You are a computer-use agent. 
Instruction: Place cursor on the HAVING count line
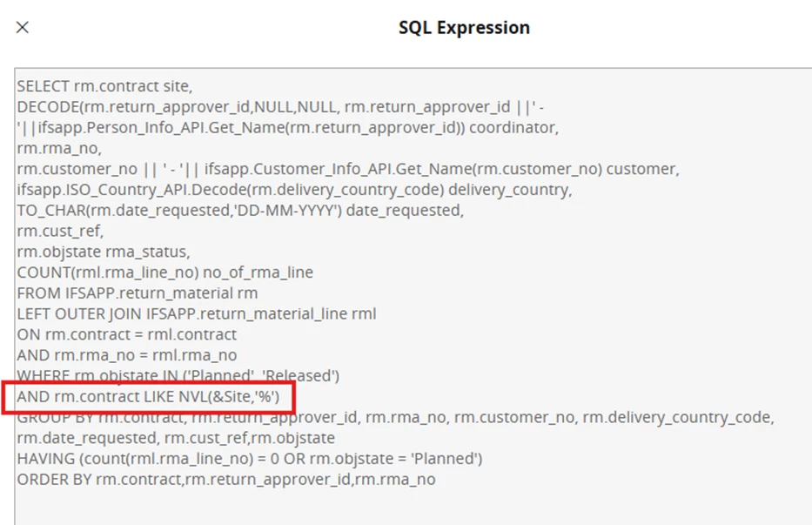pos(249,459)
